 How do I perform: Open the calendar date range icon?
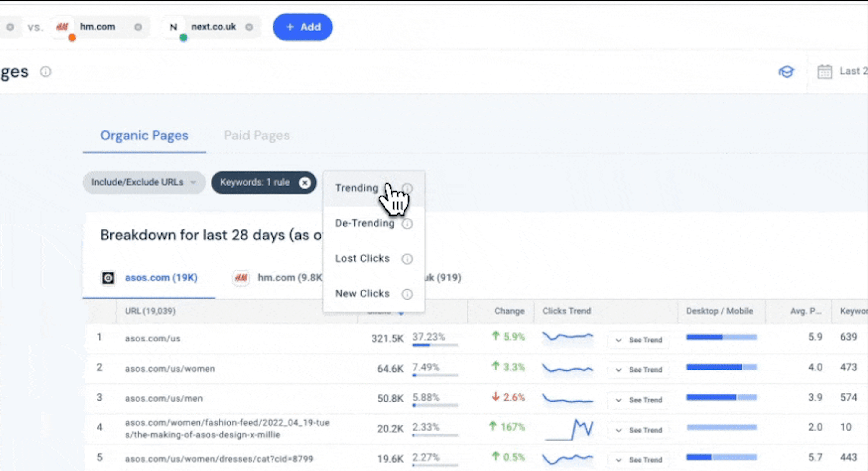click(x=825, y=72)
